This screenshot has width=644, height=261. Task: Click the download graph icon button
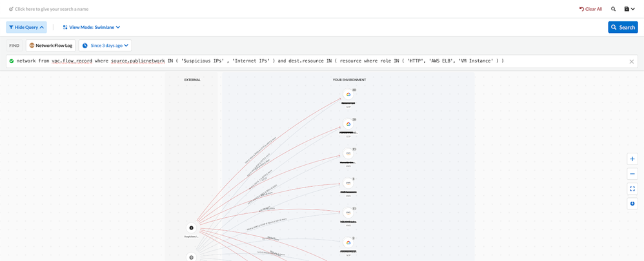click(632, 204)
